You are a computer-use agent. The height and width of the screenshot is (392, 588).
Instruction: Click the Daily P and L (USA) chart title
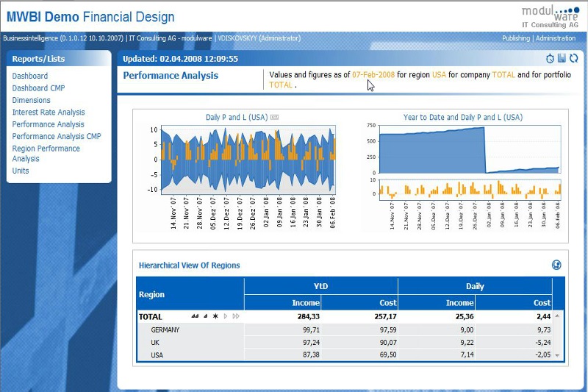click(x=237, y=118)
